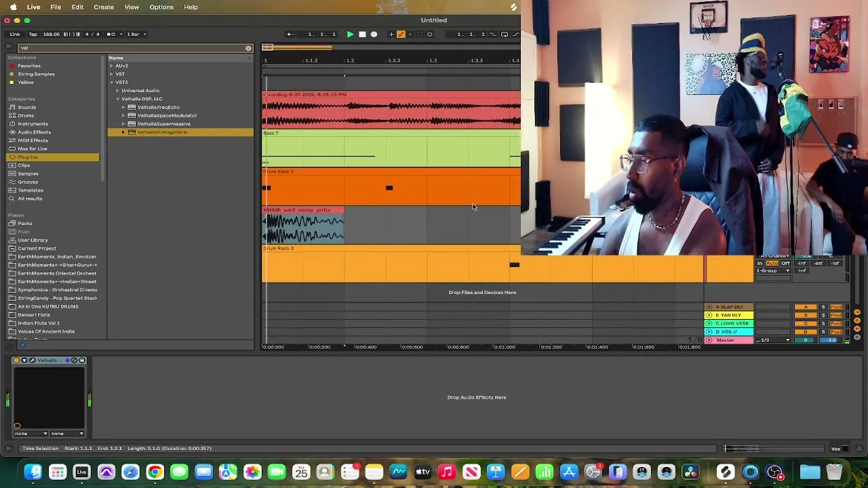Expand the ValhallaSpaceModulator plugin entry

click(123, 115)
